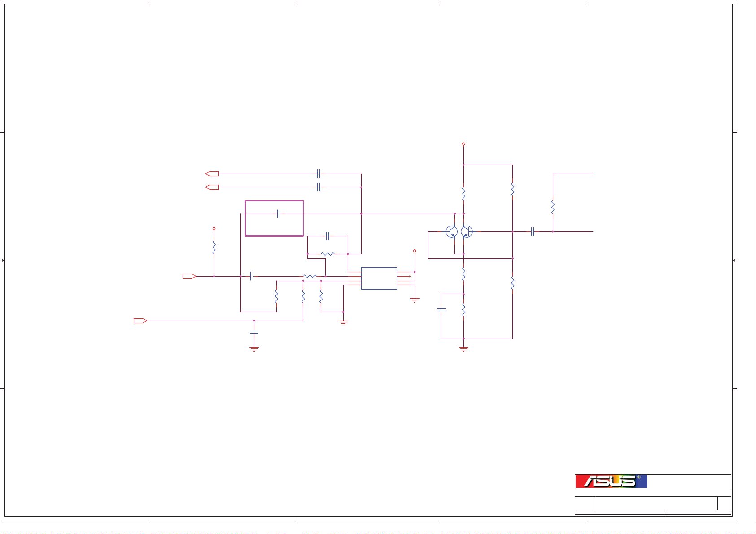Click the power symbol above the IC's right pins

(415, 251)
